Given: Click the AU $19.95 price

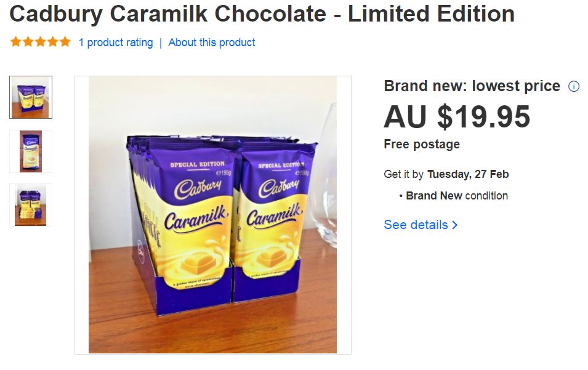Looking at the screenshot, I should [x=457, y=116].
